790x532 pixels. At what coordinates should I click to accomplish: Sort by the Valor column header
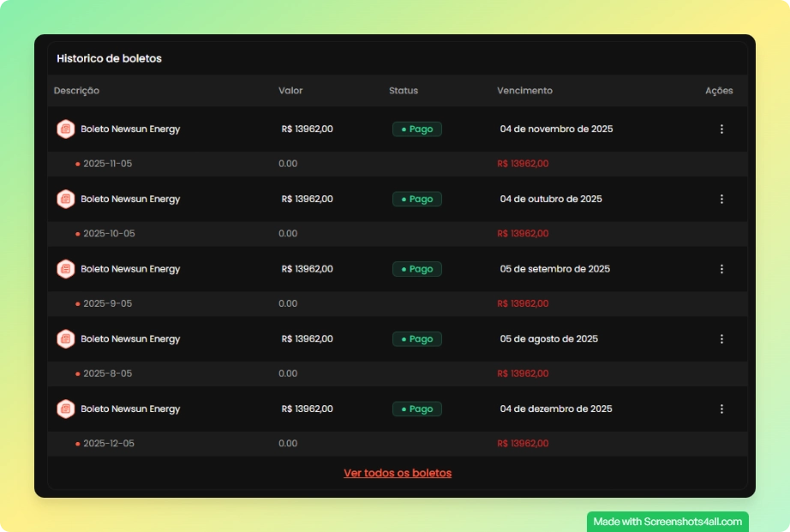click(x=290, y=91)
